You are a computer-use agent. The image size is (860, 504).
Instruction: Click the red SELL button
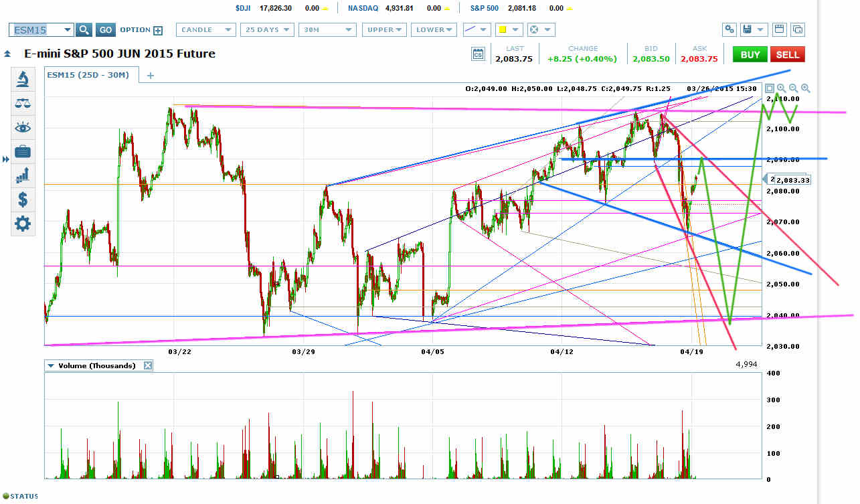[787, 54]
